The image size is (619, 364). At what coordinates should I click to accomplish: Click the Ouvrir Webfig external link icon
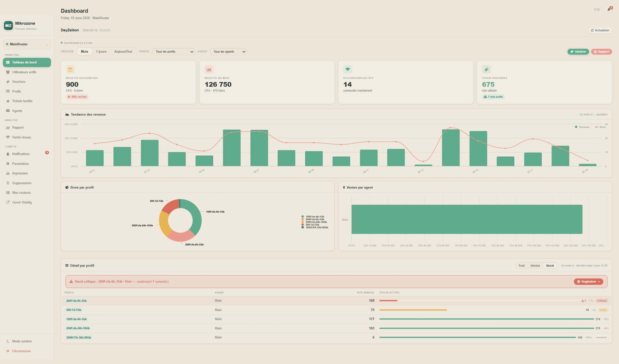pyautogui.click(x=8, y=202)
